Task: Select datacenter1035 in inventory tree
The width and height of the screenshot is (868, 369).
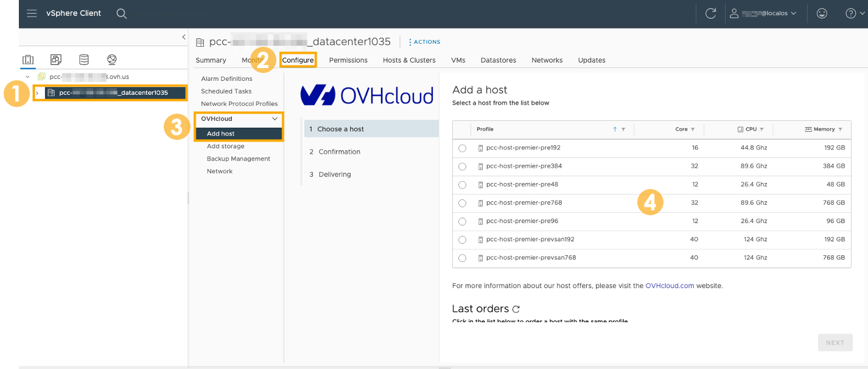Action: point(114,93)
